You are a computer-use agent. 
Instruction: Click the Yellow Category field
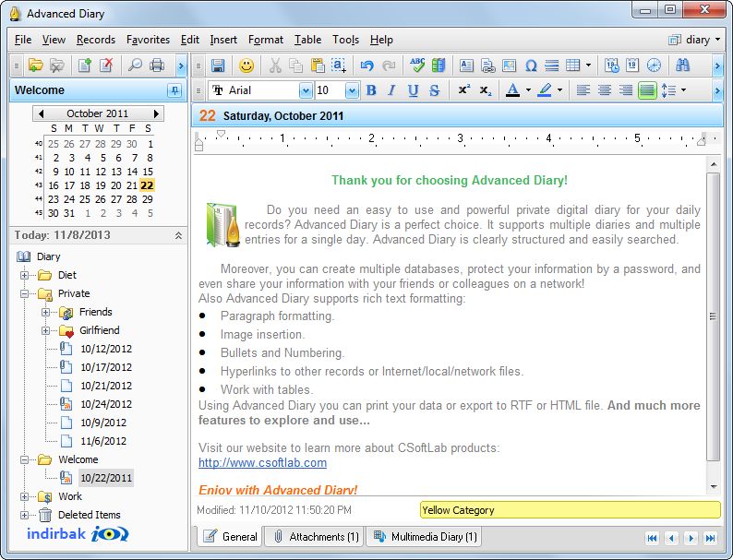coord(570,510)
